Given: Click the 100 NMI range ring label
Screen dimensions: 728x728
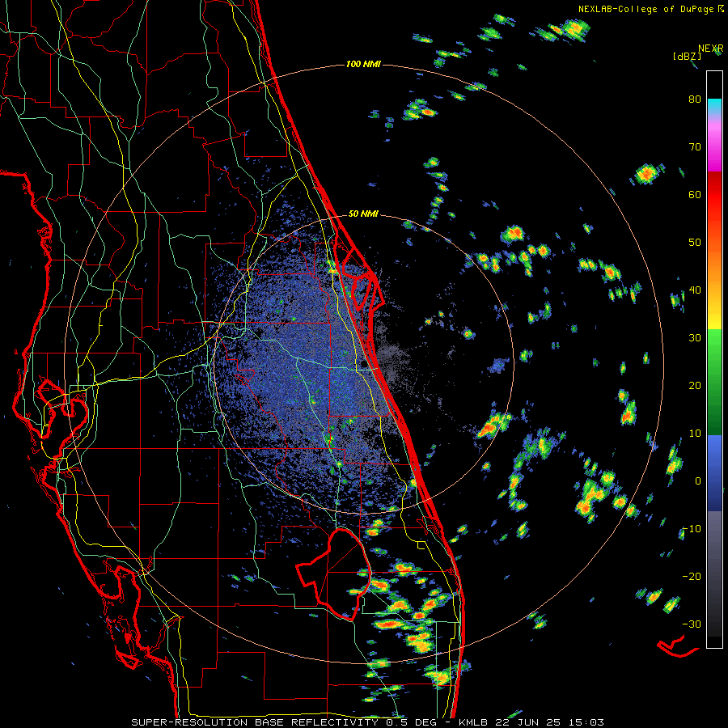Looking at the screenshot, I should 363,64.
